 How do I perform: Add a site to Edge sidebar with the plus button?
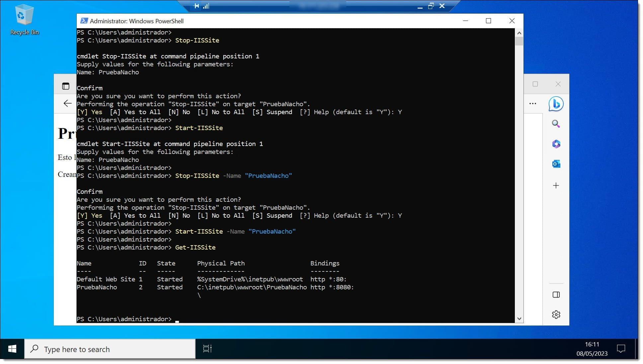pos(556,186)
